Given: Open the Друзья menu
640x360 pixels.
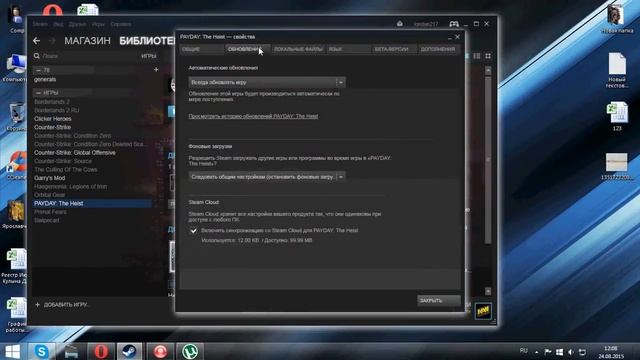Looking at the screenshot, I should pos(77,24).
